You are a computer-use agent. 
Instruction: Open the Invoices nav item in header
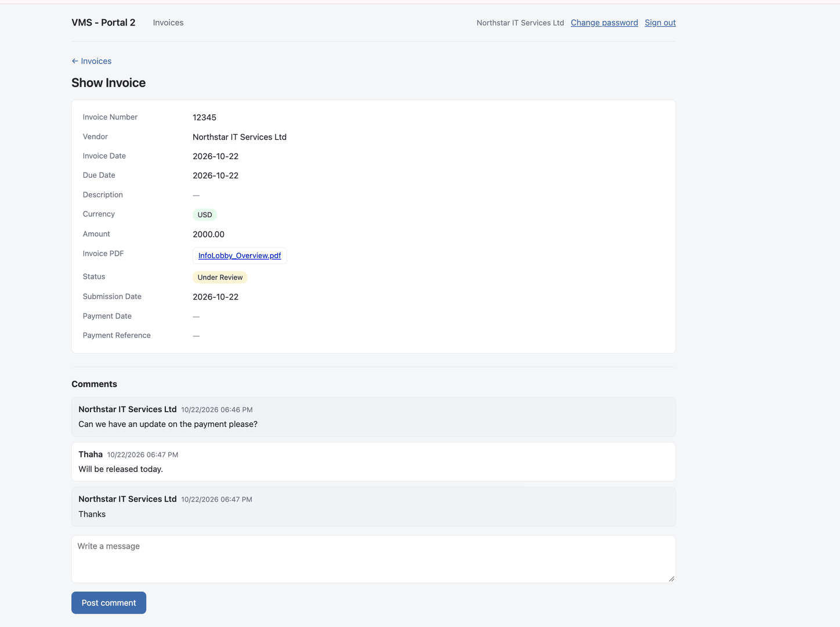168,23
